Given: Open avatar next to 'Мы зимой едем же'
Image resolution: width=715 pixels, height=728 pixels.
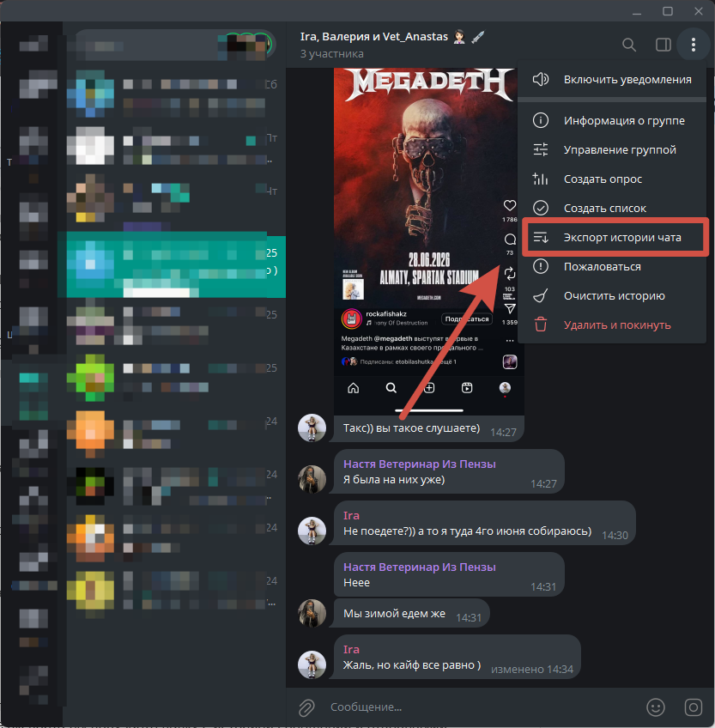Looking at the screenshot, I should coord(312,613).
